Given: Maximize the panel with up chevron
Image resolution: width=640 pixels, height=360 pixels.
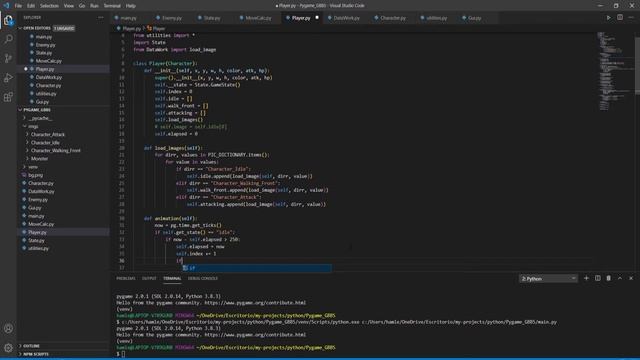Looking at the screenshot, I should coord(620,278).
